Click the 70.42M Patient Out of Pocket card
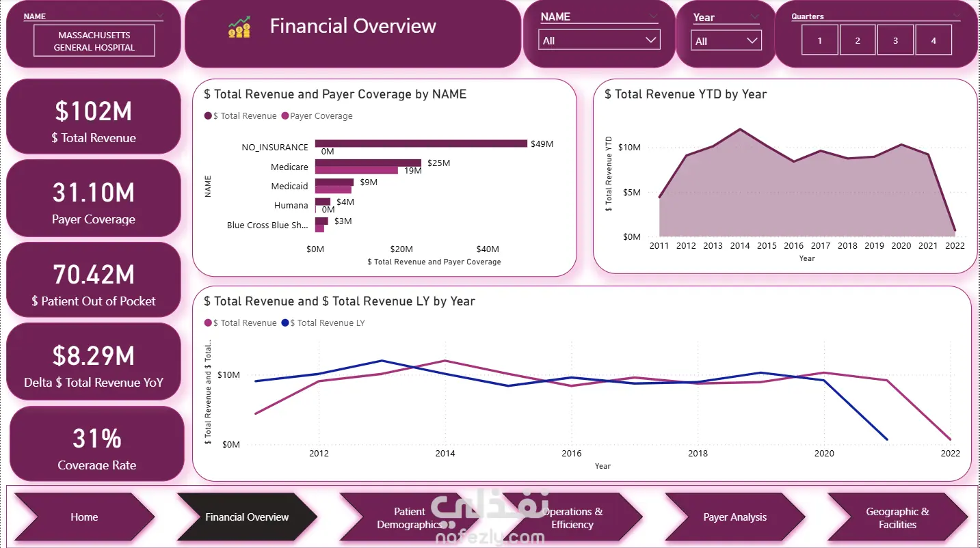Screen dimensions: 980x548 point(94,279)
